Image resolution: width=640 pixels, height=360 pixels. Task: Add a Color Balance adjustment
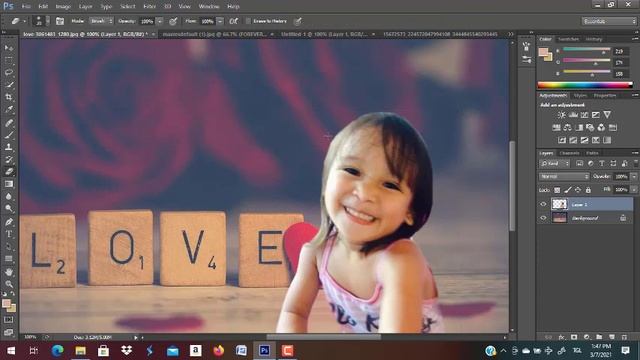tap(567, 128)
